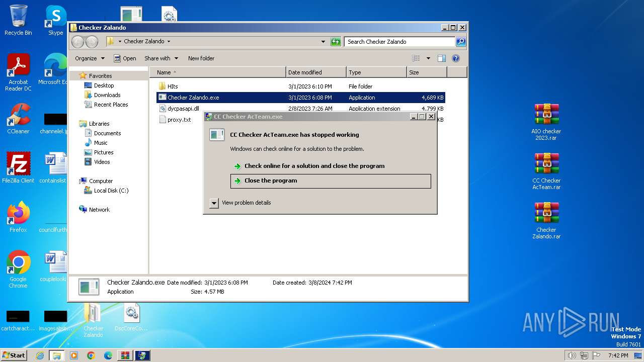This screenshot has width=644, height=362.
Task: Choose Check online for a solution option
Action: pos(331,166)
